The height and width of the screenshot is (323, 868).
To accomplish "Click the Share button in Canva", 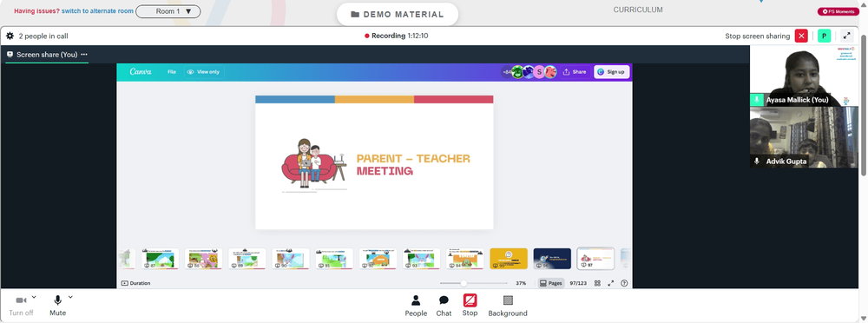I will click(575, 72).
